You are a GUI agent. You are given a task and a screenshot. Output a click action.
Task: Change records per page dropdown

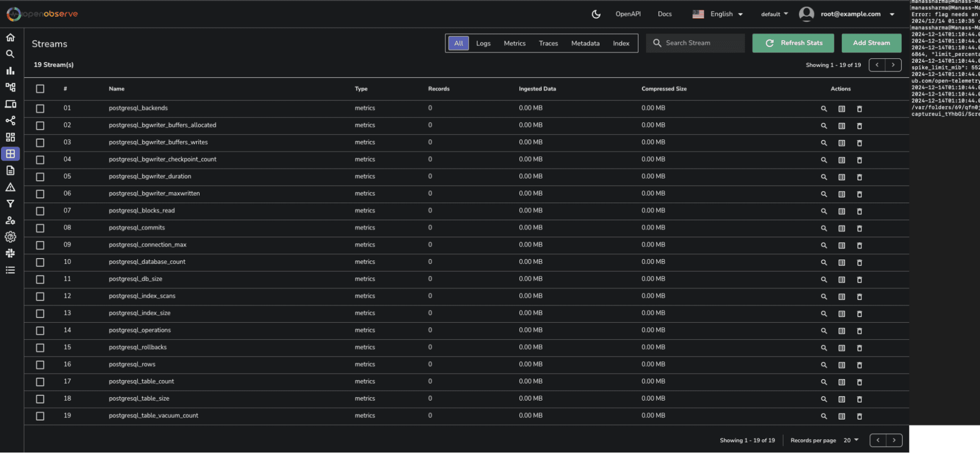851,440
